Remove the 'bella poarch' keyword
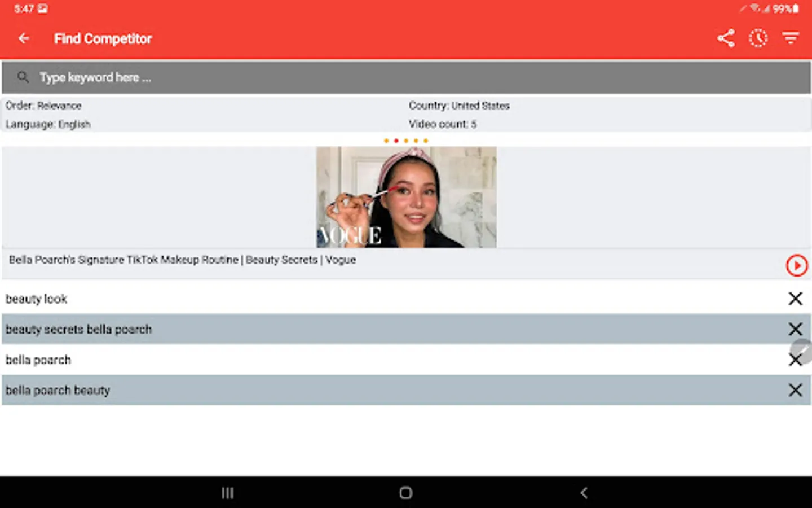The height and width of the screenshot is (508, 812). [794, 361]
